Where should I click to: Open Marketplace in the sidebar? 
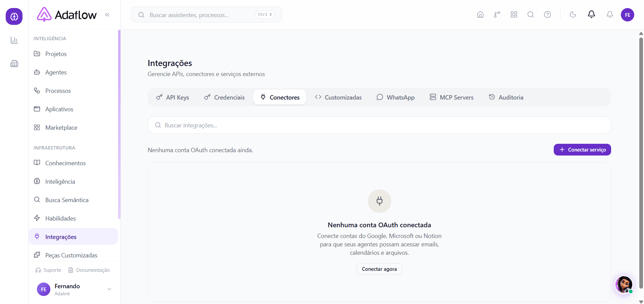pyautogui.click(x=73, y=128)
